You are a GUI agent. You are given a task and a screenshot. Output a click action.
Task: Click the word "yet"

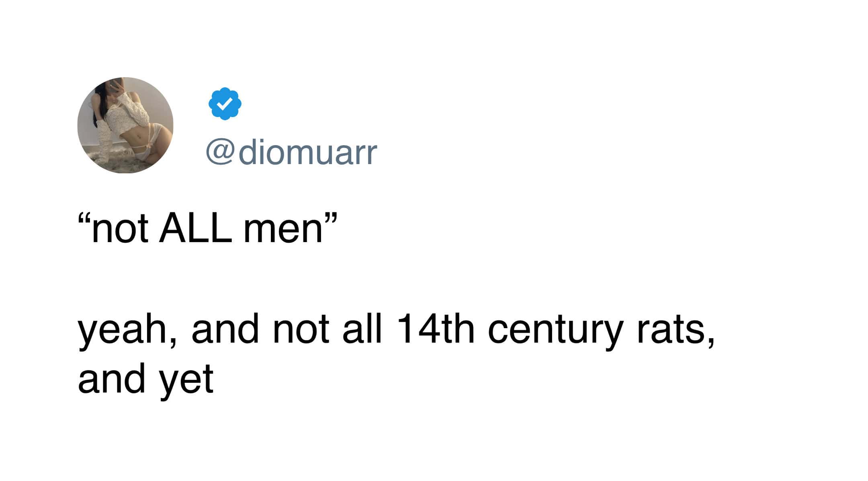(x=187, y=382)
